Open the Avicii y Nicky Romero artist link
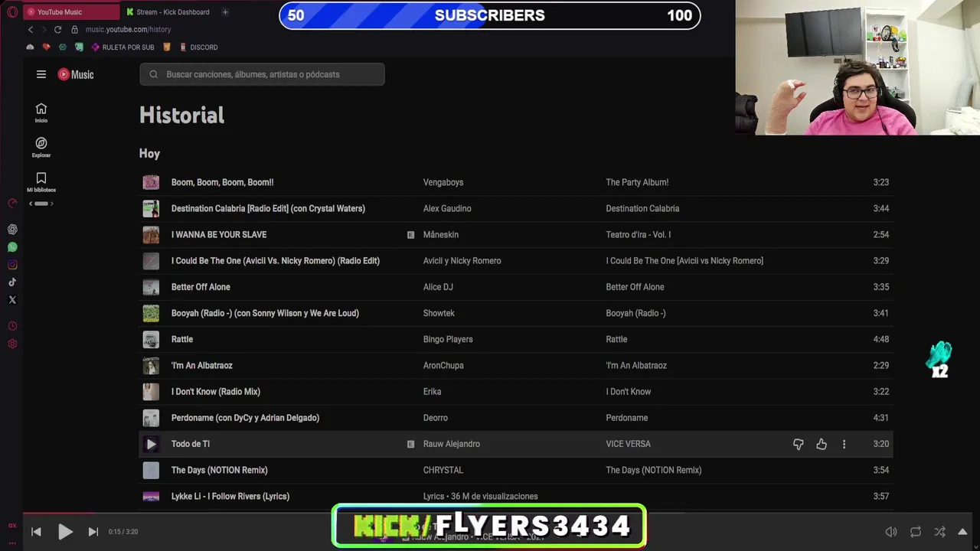The width and height of the screenshot is (980, 551). click(x=462, y=261)
